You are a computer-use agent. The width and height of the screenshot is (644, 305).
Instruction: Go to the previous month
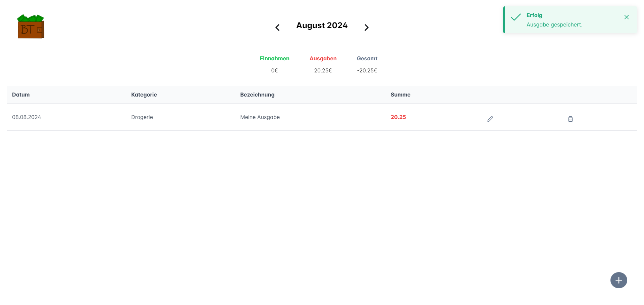click(277, 27)
